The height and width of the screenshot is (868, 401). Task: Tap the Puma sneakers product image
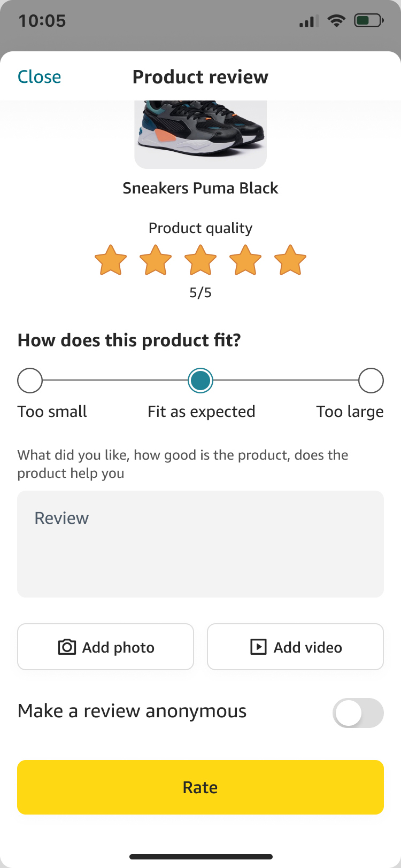click(x=200, y=134)
